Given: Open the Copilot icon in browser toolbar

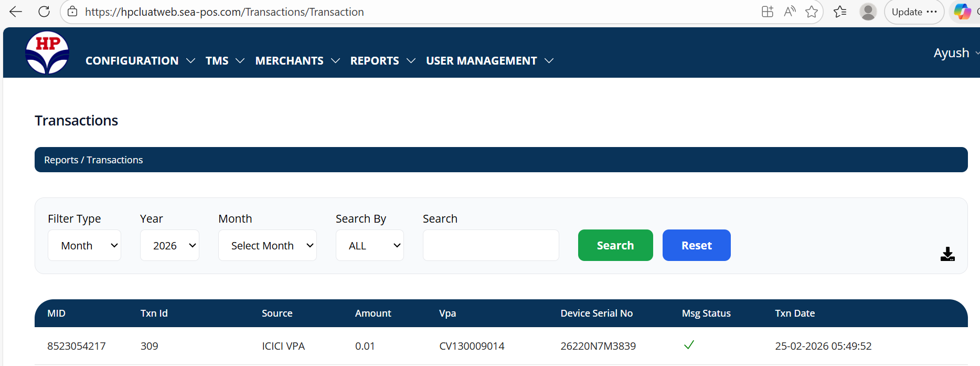Looking at the screenshot, I should pos(962,12).
